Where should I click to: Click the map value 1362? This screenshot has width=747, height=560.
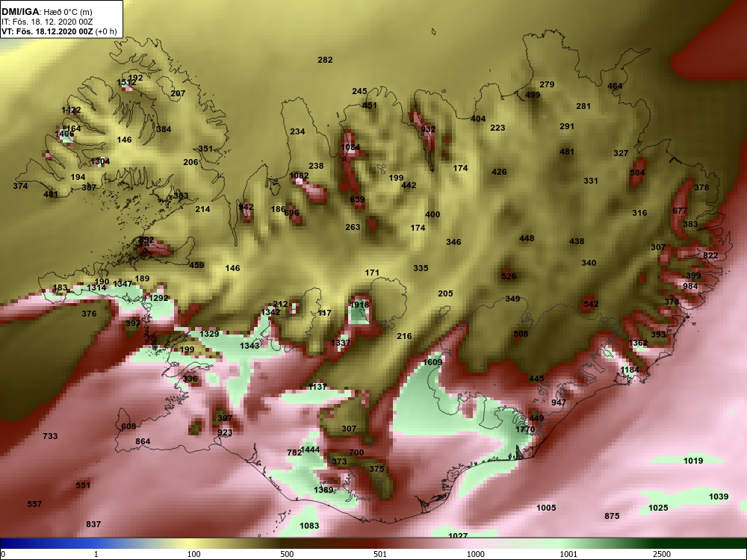coord(638,343)
